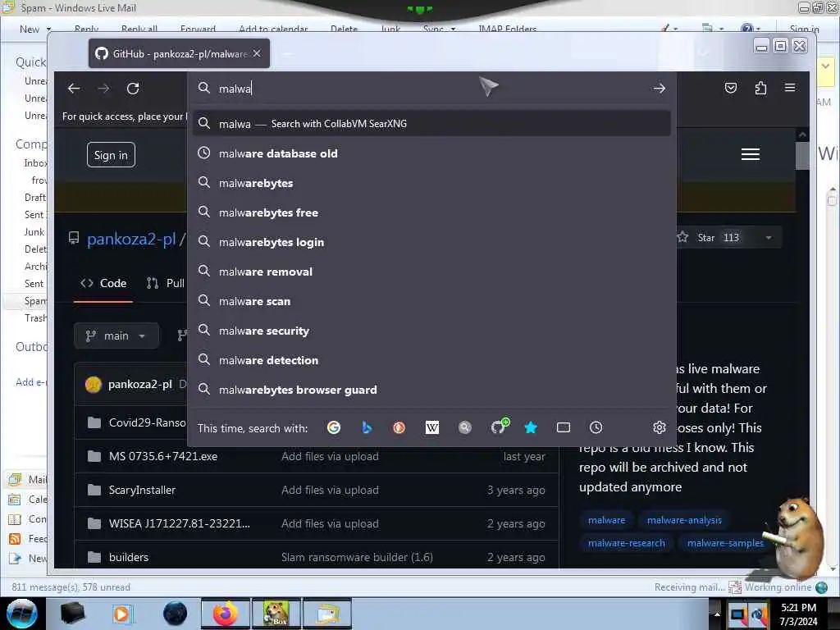840x630 pixels.
Task: Star the pankoza2-pl repository
Action: click(x=707, y=237)
